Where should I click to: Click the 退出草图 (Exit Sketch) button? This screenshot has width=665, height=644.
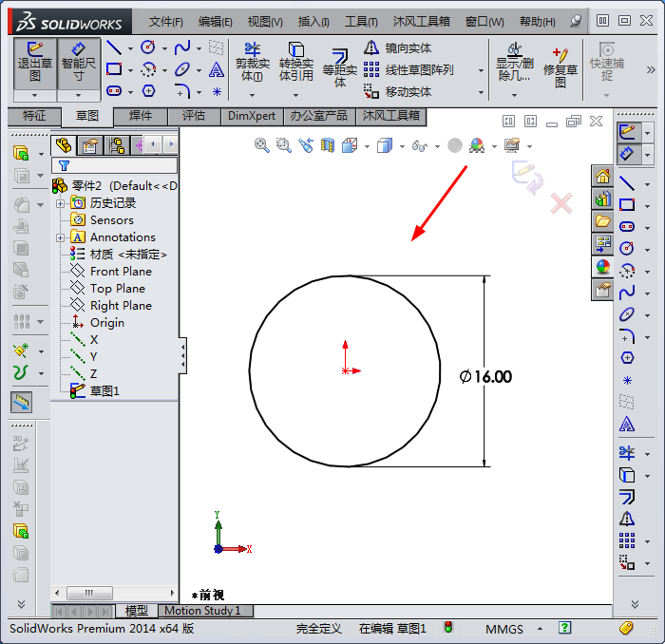[35, 63]
